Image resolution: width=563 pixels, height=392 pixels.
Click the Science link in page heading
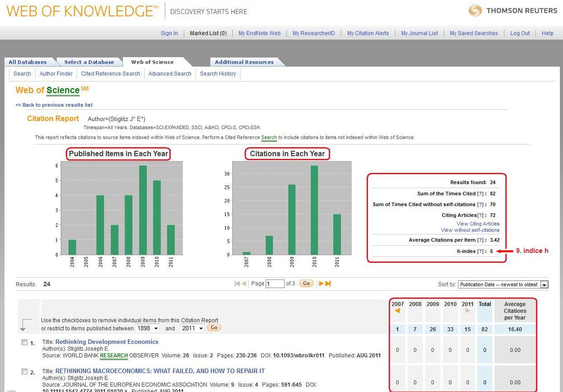(63, 90)
